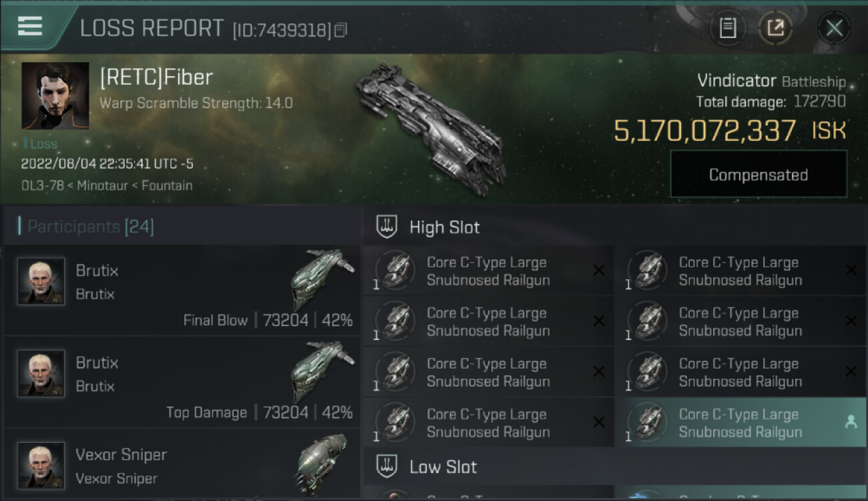This screenshot has width=868, height=501.
Task: Select the top-left railgun module icon
Action: click(x=395, y=271)
